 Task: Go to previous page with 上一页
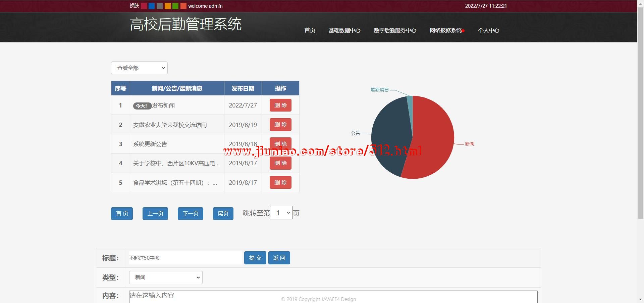tap(155, 214)
